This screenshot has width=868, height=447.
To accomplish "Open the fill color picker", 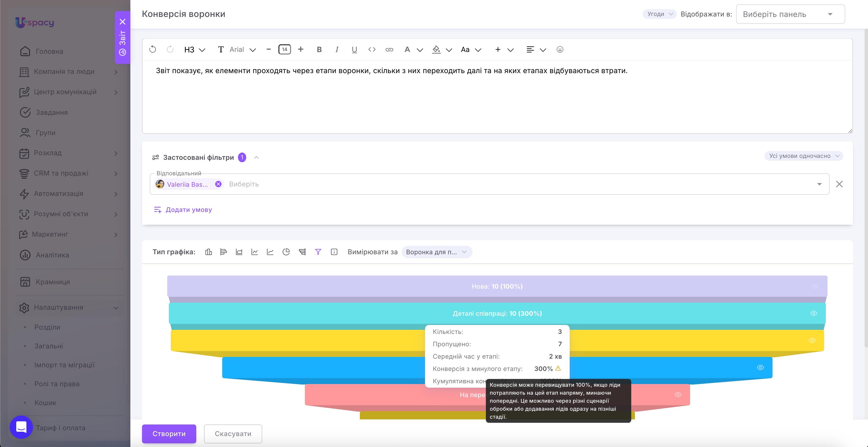I will (436, 49).
